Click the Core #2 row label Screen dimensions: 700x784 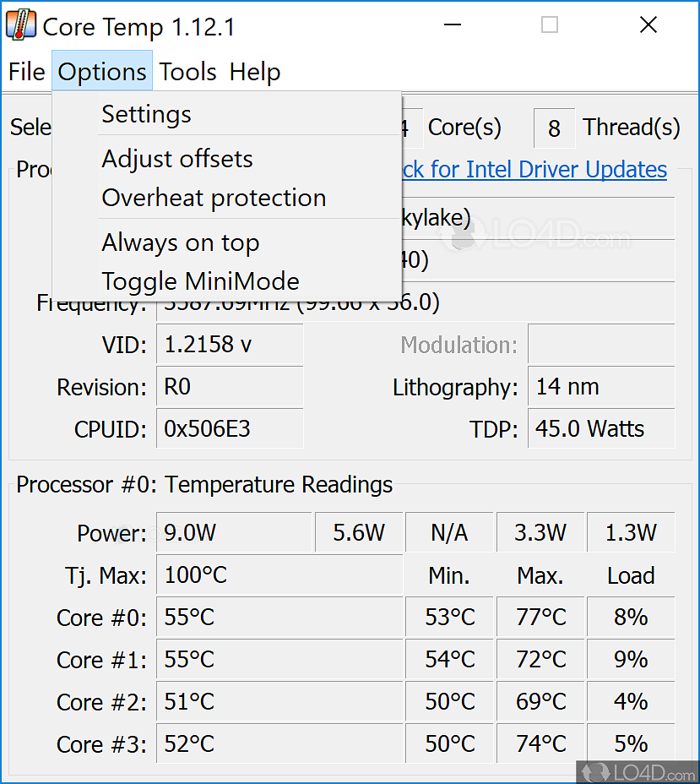tap(101, 702)
